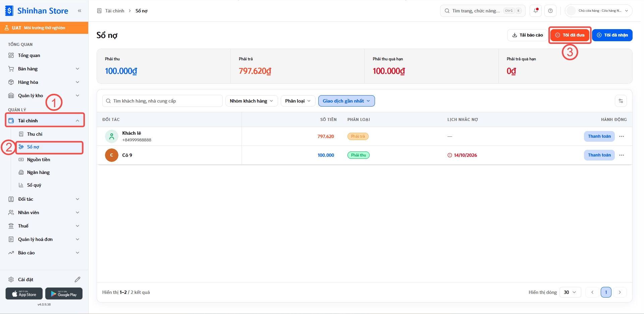Change rows per page dropdown
Image resolution: width=644 pixels, height=314 pixels.
click(570, 292)
